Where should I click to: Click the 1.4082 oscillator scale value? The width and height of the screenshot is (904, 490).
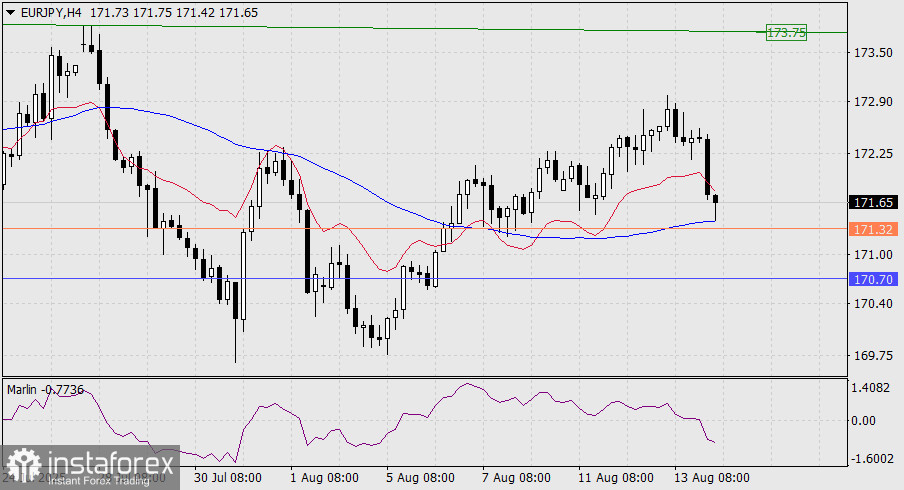(871, 388)
